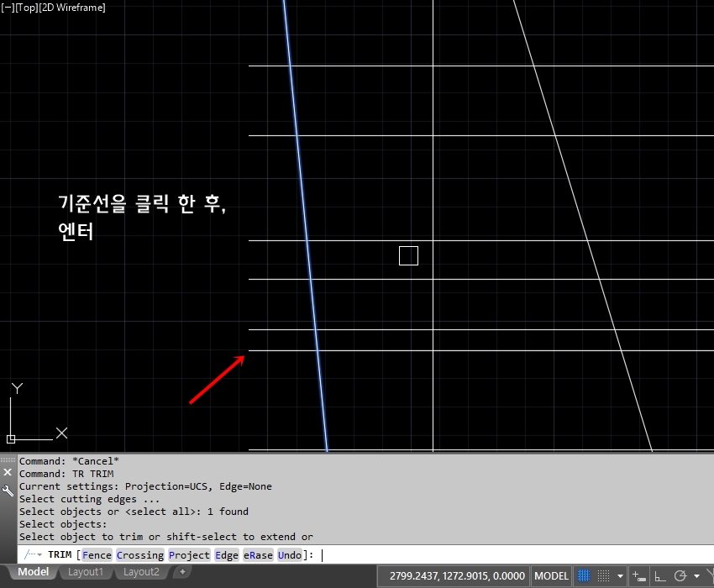Click the UCS origin icon

point(11,439)
